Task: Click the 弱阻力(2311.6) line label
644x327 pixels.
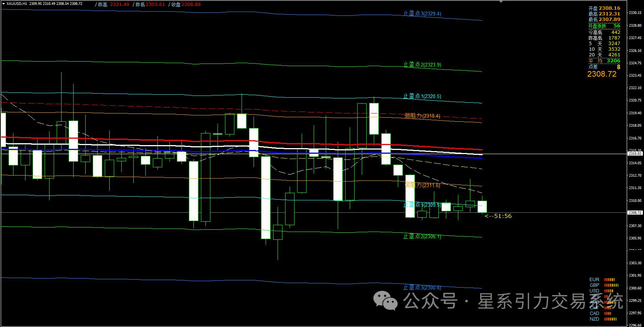Action: coord(422,185)
